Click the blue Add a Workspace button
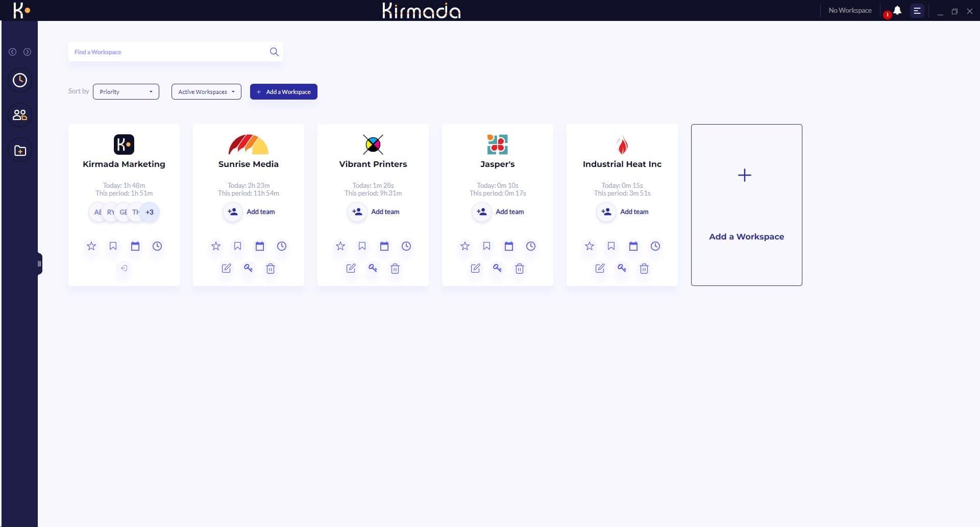The width and height of the screenshot is (980, 527). tap(283, 92)
